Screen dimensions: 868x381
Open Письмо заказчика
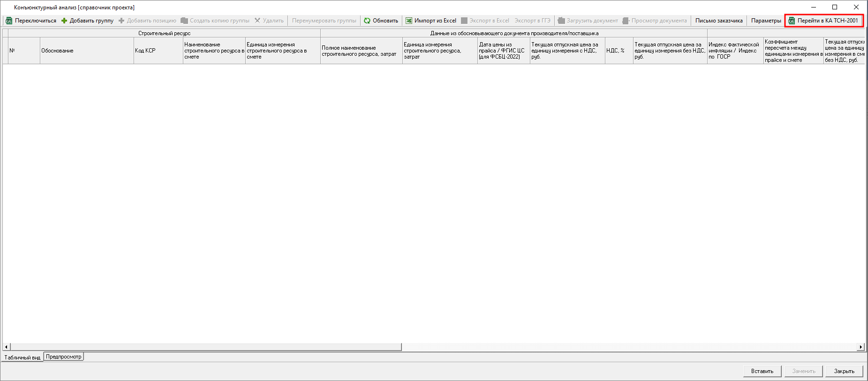(718, 21)
